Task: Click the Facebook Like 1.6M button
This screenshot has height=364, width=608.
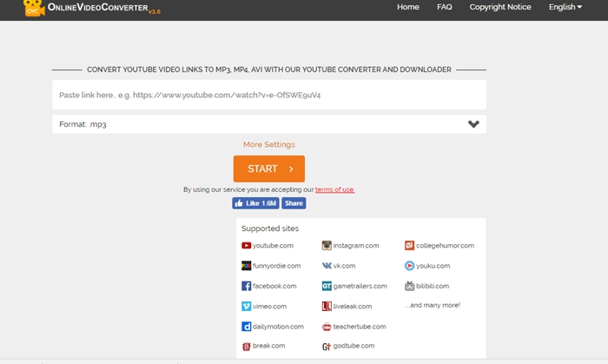Action: (x=255, y=203)
